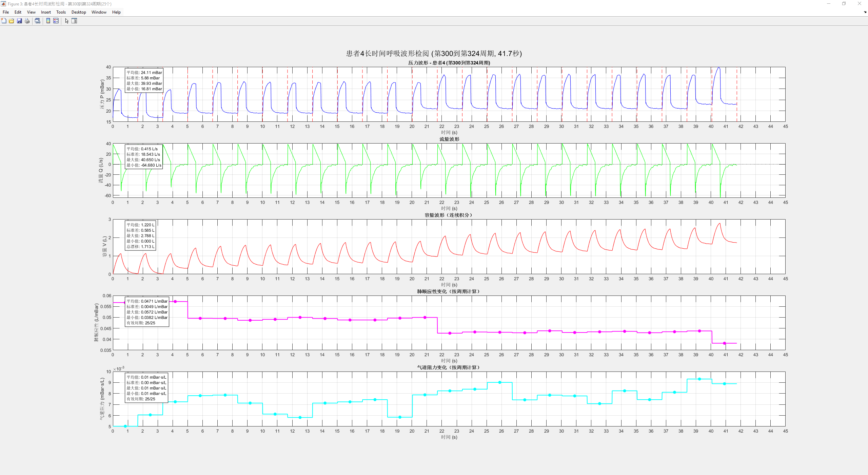Open the Tools menu
Viewport: 868px width, 475px height.
coord(61,12)
